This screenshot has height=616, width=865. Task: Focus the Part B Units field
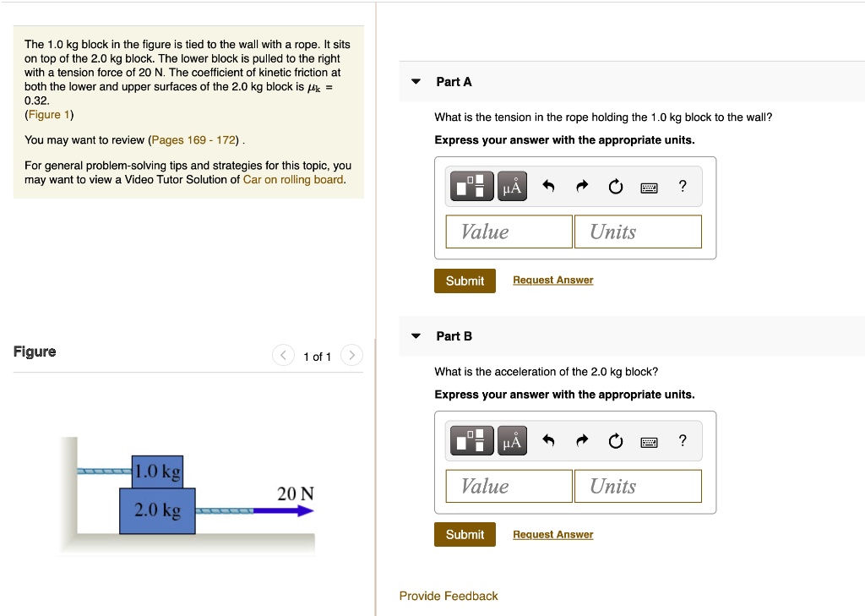pyautogui.click(x=638, y=486)
